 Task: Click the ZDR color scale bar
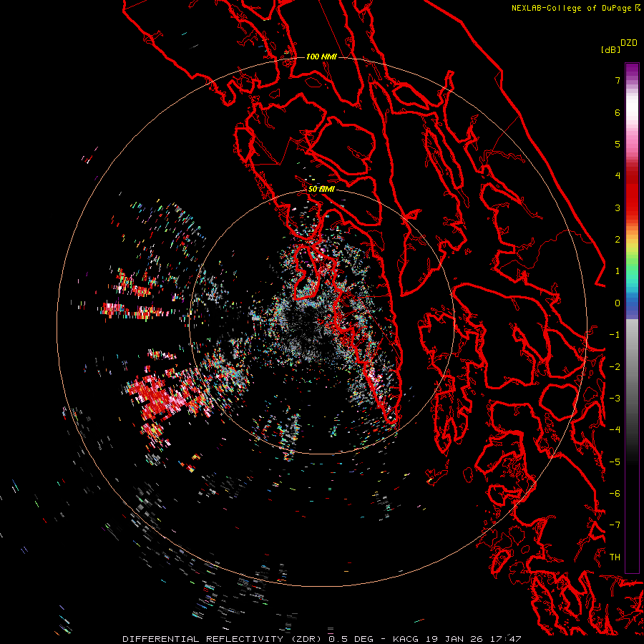click(x=632, y=318)
